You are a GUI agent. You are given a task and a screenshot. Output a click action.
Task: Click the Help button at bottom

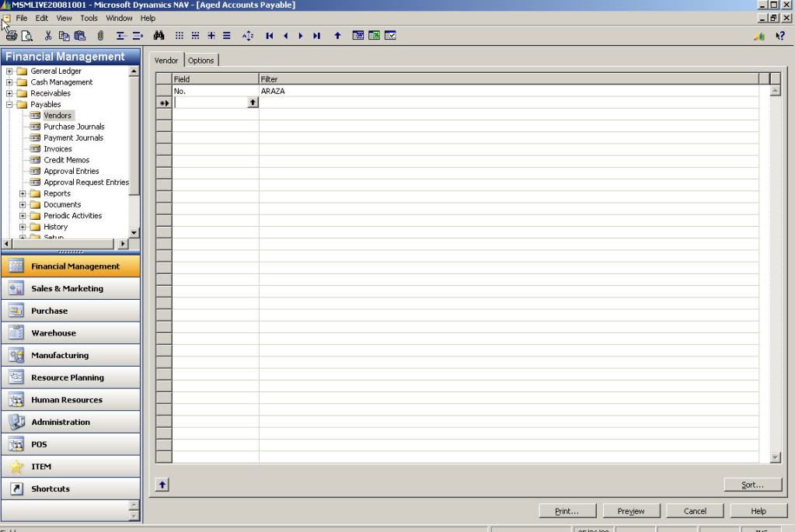pyautogui.click(x=758, y=511)
